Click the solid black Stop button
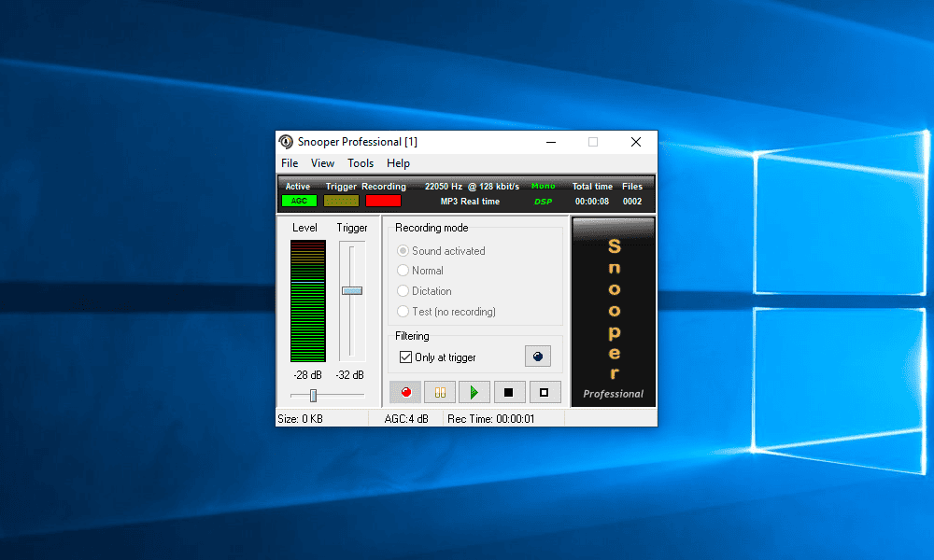The width and height of the screenshot is (934, 560). tap(509, 392)
